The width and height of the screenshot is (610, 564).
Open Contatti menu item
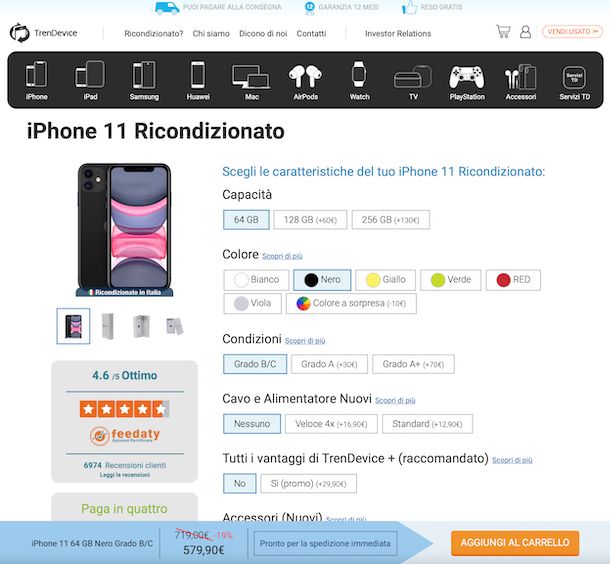coord(311,33)
